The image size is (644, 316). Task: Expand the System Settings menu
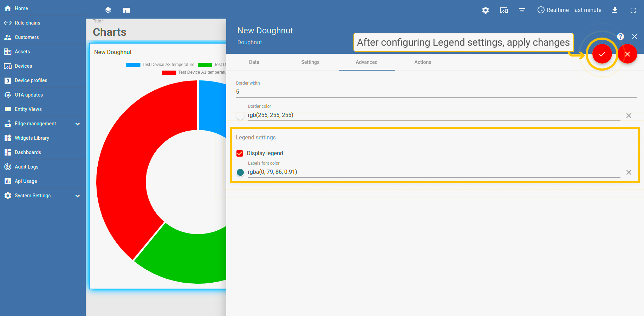pos(78,196)
